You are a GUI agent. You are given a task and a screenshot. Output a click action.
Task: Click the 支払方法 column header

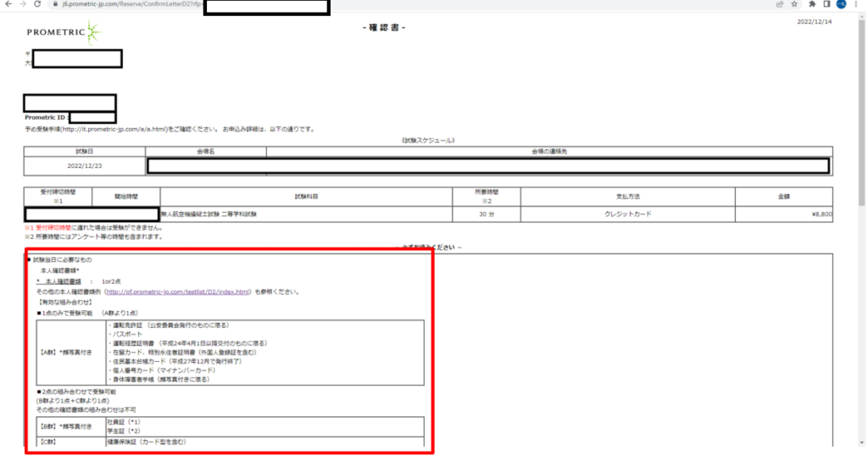(628, 197)
